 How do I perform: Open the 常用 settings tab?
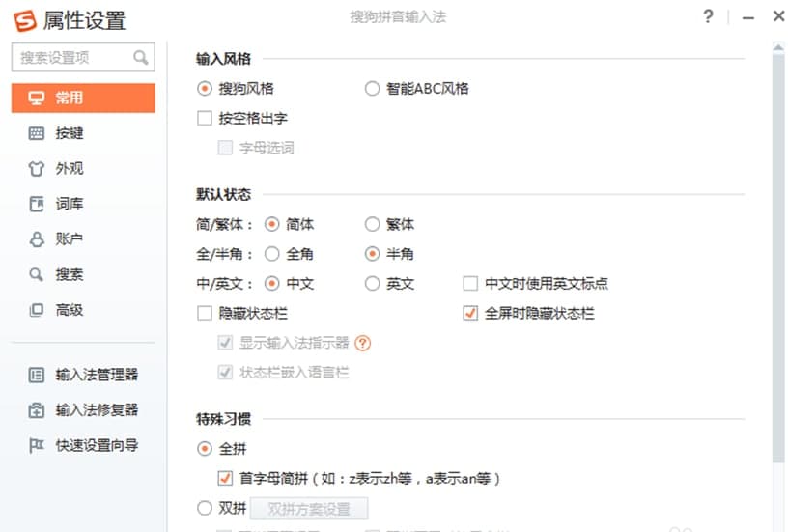tap(83, 98)
